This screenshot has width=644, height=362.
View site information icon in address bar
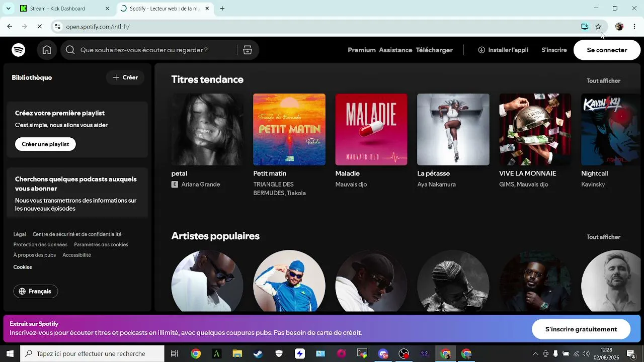57,27
